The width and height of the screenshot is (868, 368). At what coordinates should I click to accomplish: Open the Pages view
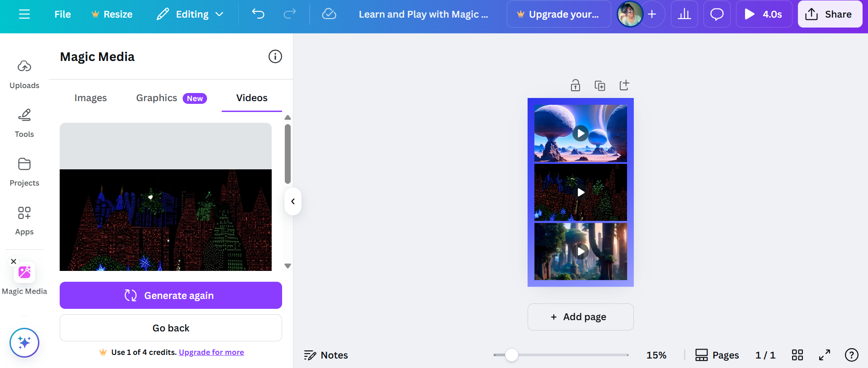tap(717, 355)
